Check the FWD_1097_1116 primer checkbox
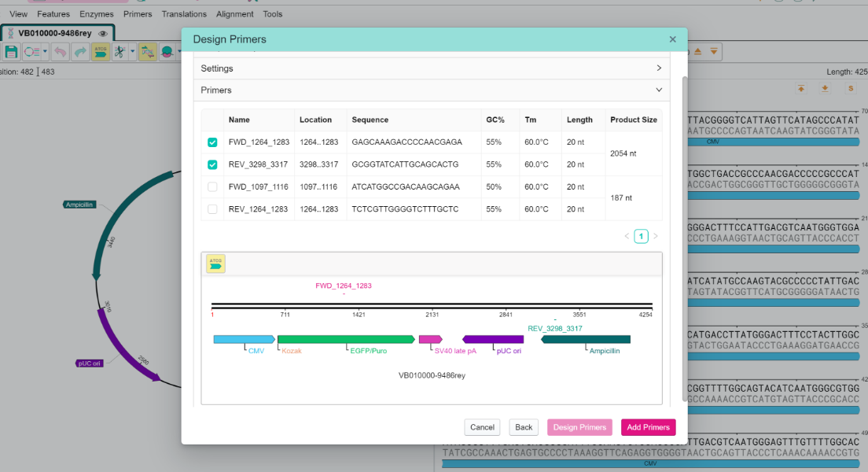This screenshot has width=868, height=472. (212, 186)
